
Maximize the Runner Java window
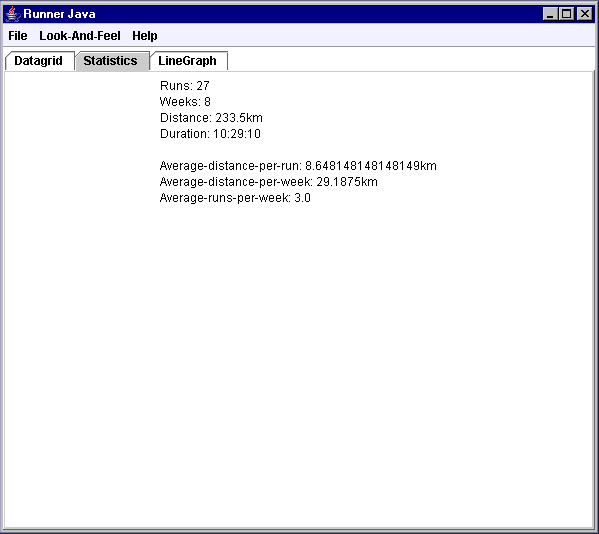567,14
